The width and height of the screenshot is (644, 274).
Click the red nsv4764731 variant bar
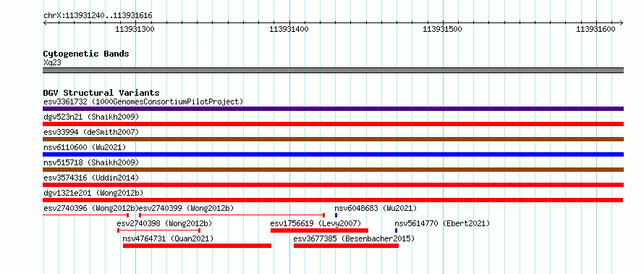click(197, 246)
